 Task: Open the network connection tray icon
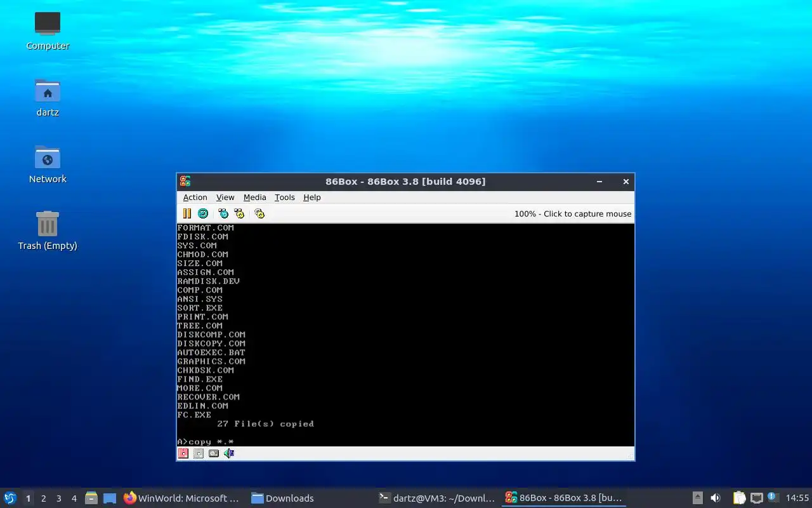click(756, 498)
